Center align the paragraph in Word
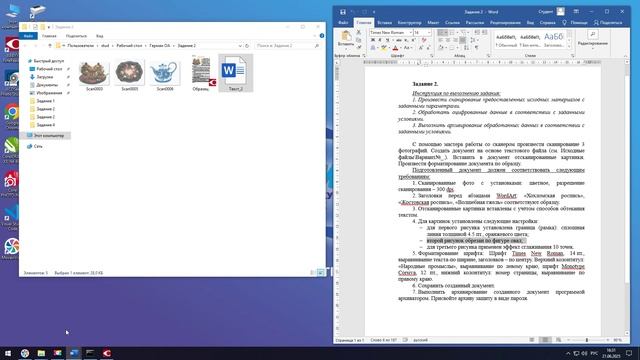This screenshot has height=360, width=640. [448, 40]
